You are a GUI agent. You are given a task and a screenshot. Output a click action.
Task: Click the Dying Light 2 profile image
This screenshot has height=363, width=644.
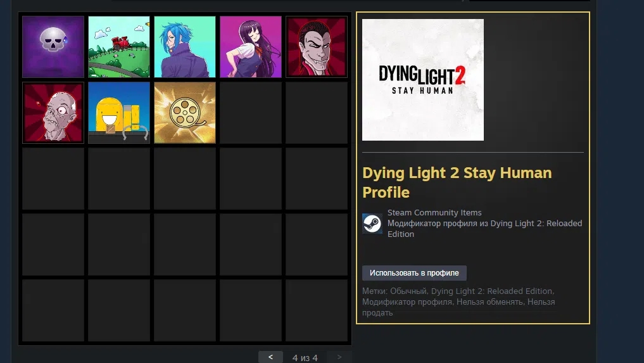(423, 80)
